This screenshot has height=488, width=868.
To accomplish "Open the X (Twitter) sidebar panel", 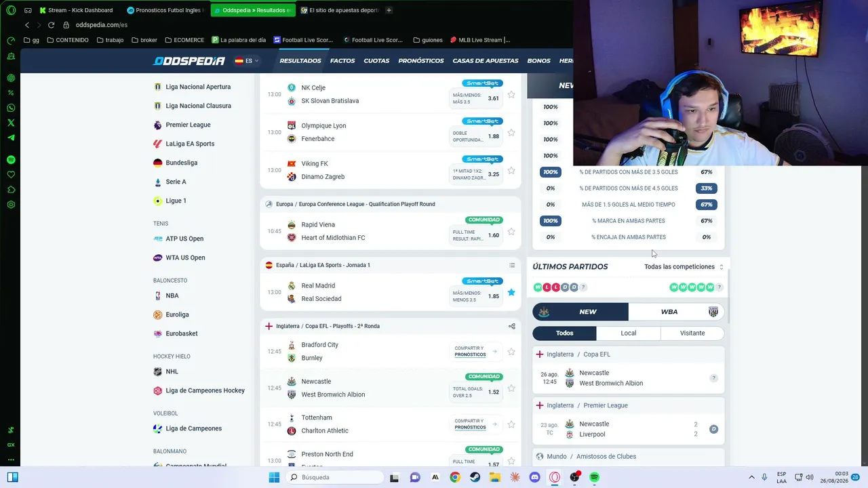I will tap(11, 123).
